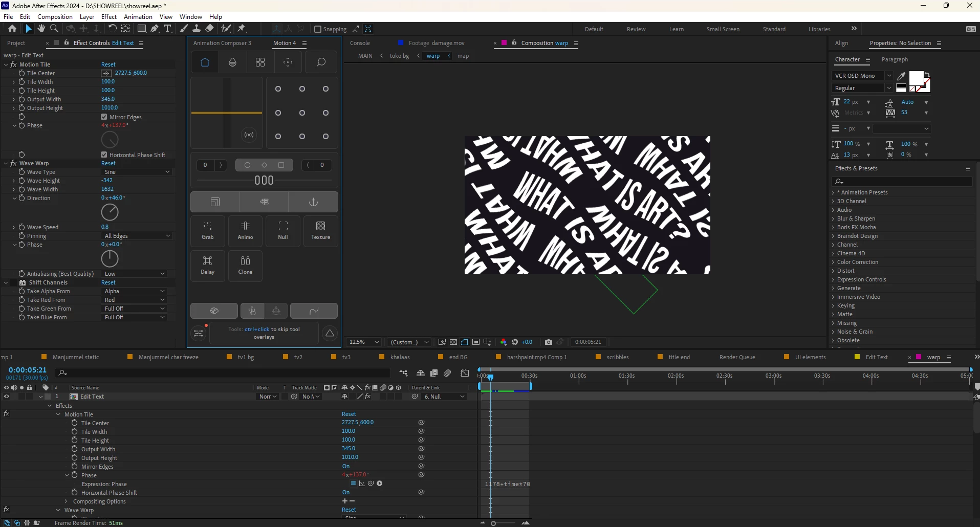This screenshot has height=527, width=980.
Task: Switch to the Small Screen workspace
Action: point(723,29)
